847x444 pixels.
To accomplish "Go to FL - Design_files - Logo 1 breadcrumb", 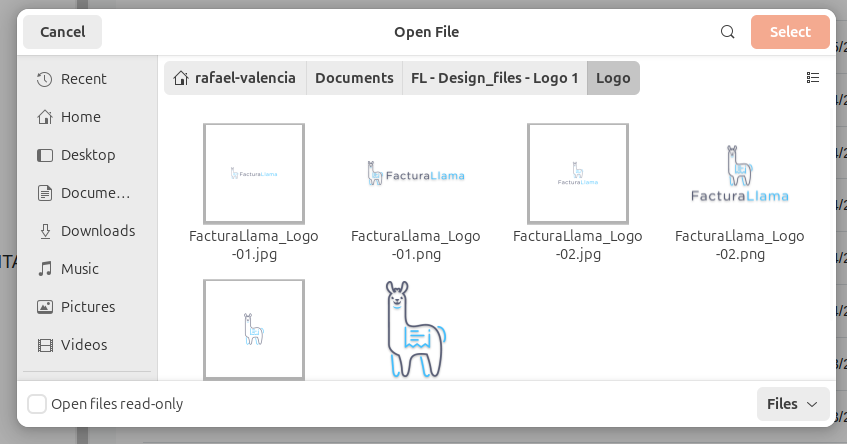I will pos(494,78).
